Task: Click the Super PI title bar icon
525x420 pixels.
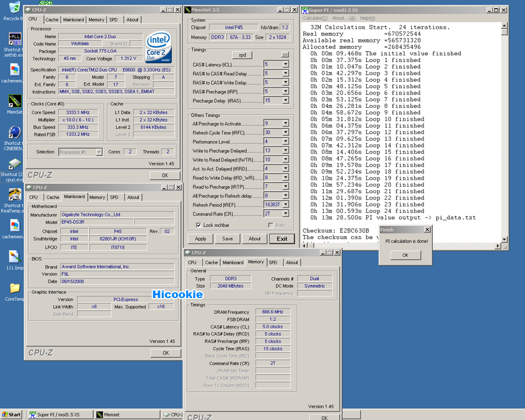Action: tap(304, 10)
